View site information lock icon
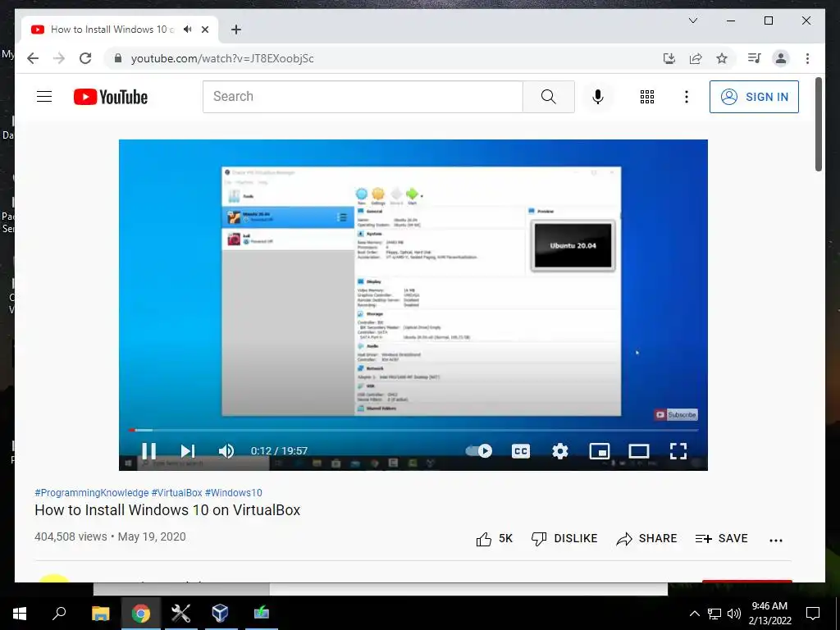 tap(118, 58)
